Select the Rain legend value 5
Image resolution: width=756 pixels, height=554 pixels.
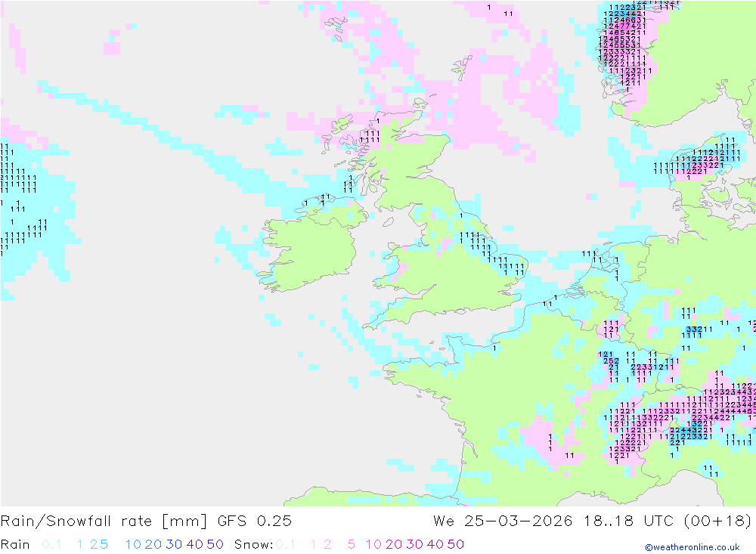pyautogui.click(x=104, y=544)
